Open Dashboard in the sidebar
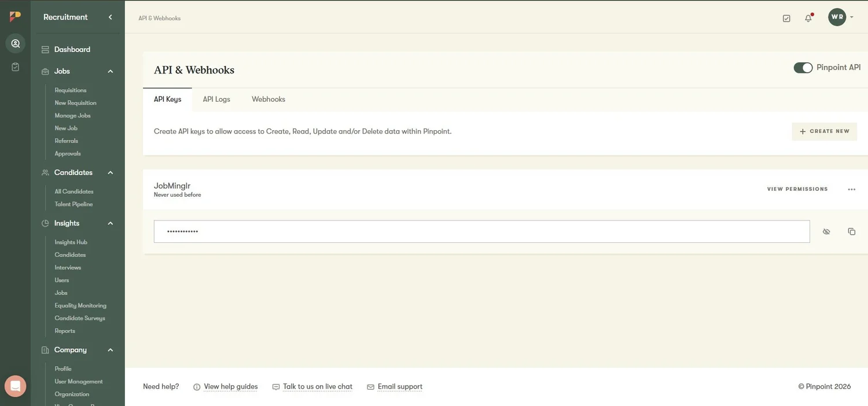Image resolution: width=868 pixels, height=406 pixels. click(72, 50)
